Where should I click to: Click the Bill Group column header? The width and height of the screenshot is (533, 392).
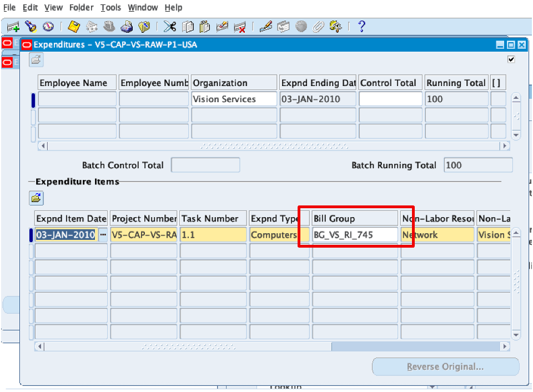point(355,218)
